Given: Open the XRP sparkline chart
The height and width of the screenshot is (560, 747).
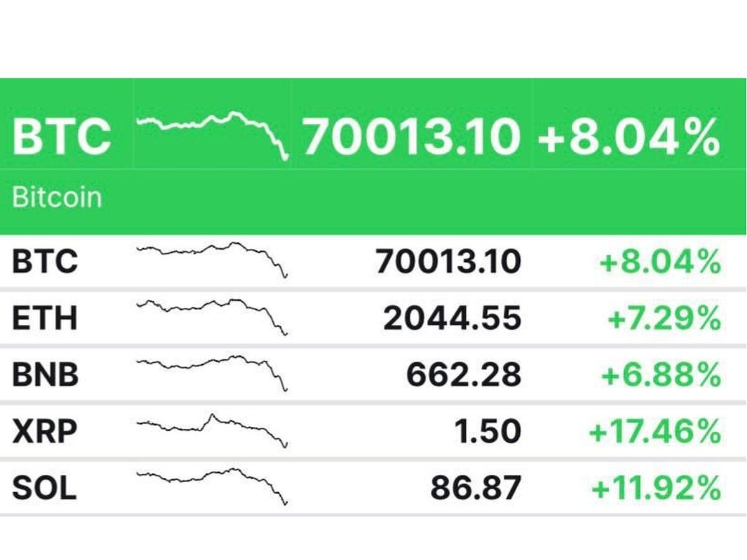Looking at the screenshot, I should pyautogui.click(x=212, y=428).
